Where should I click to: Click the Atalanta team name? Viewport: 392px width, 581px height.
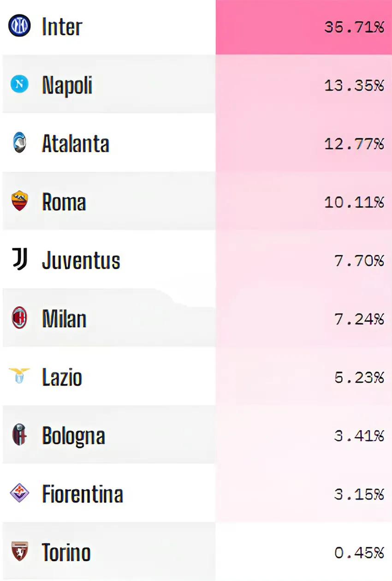(x=76, y=144)
